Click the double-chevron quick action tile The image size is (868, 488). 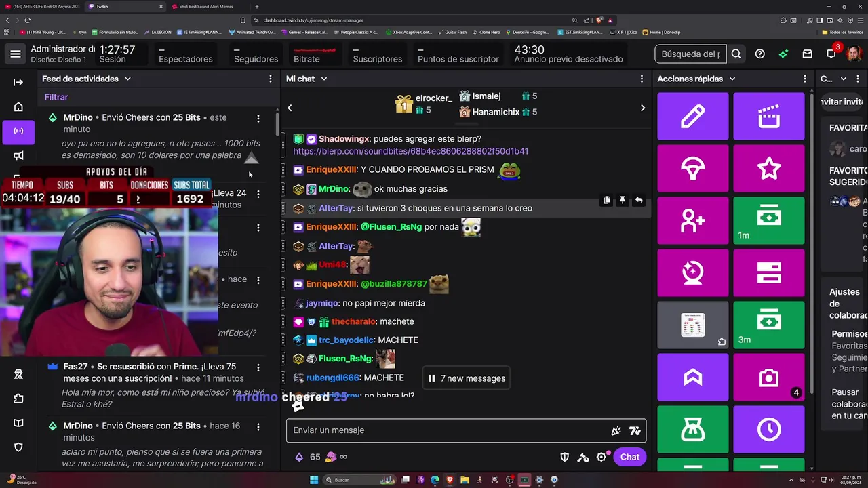tap(692, 378)
